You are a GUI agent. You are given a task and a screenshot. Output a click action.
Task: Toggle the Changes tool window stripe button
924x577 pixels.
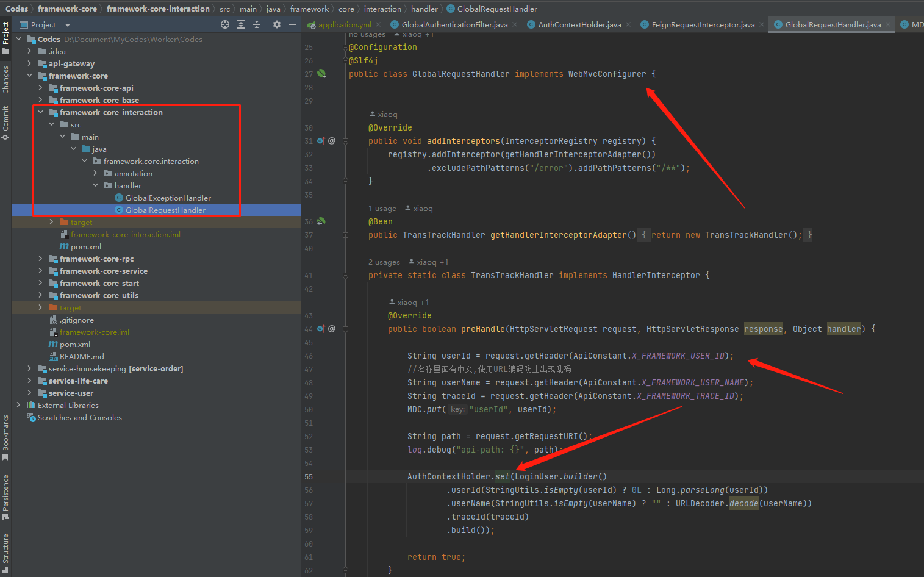pyautogui.click(x=5, y=79)
